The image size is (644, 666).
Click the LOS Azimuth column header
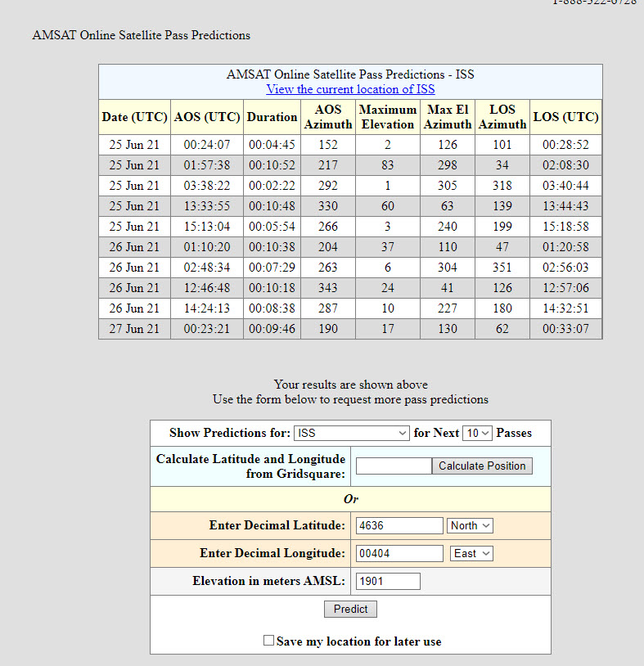point(502,117)
